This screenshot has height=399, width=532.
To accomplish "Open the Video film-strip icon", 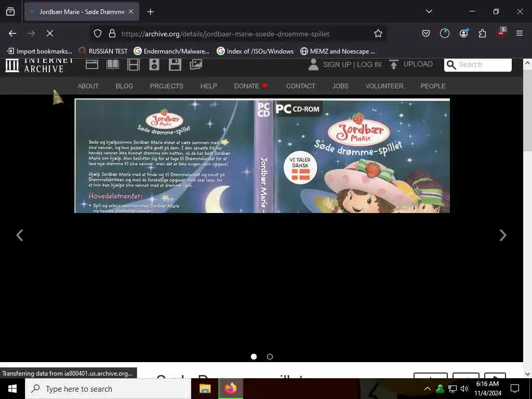I will pyautogui.click(x=134, y=64).
